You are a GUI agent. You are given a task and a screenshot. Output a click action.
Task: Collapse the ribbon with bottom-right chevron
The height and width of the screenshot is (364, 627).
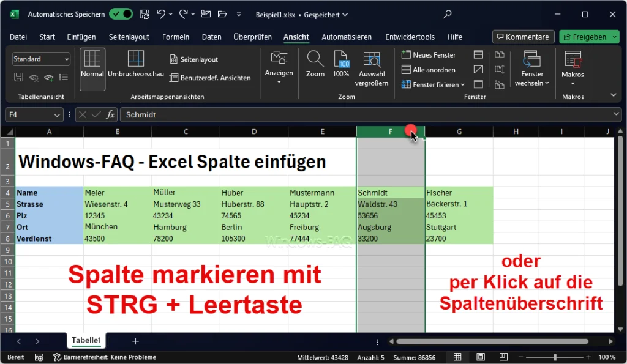[x=614, y=95]
